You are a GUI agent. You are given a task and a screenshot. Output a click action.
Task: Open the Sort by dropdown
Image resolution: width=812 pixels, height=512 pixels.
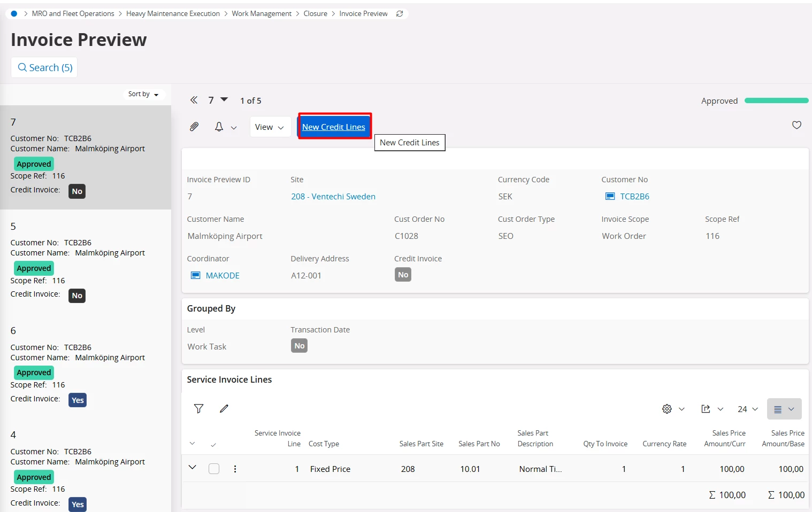click(x=143, y=94)
